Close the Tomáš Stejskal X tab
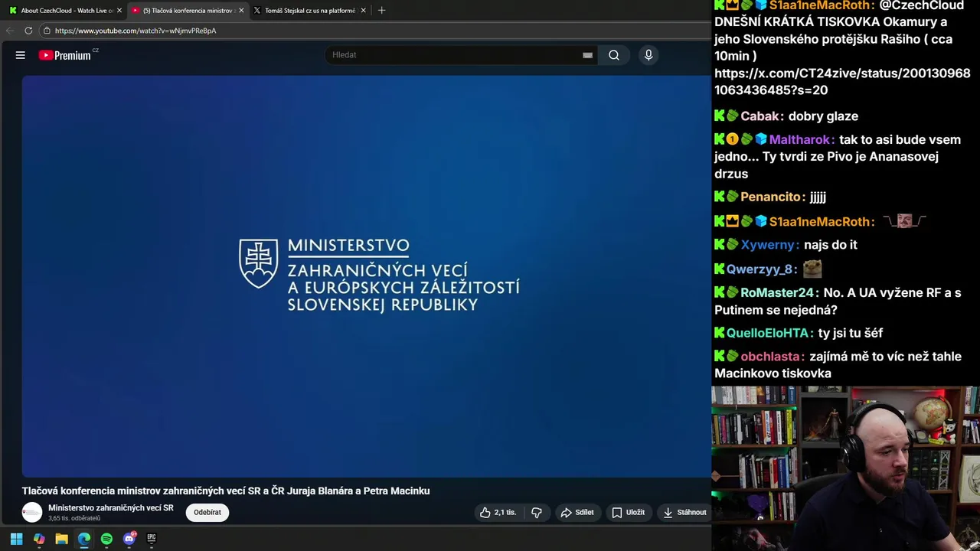Image resolution: width=980 pixels, height=551 pixels. click(364, 11)
